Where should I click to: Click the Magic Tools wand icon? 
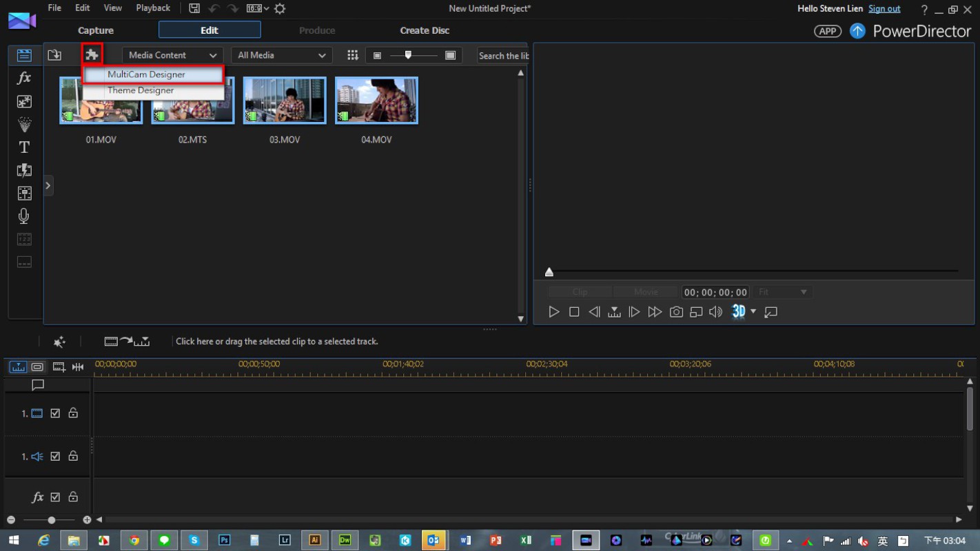tap(59, 342)
